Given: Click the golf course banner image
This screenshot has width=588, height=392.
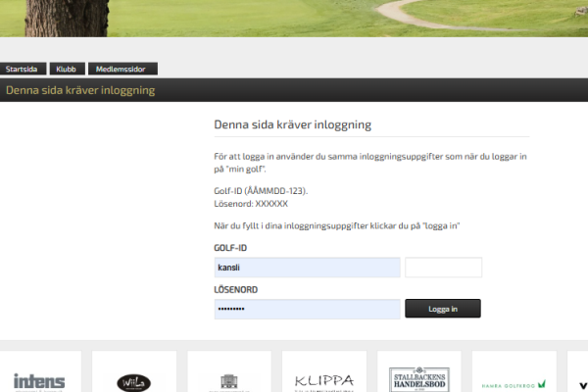Looking at the screenshot, I should (294, 18).
